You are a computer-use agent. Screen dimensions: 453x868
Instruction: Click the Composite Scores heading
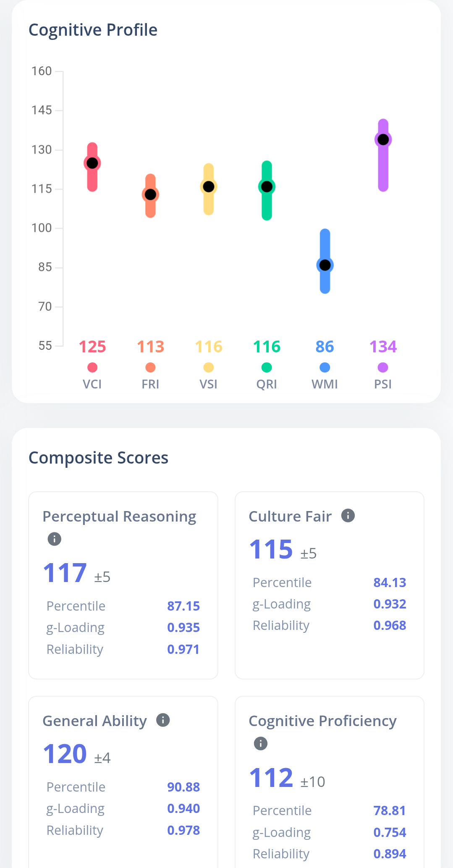(98, 458)
